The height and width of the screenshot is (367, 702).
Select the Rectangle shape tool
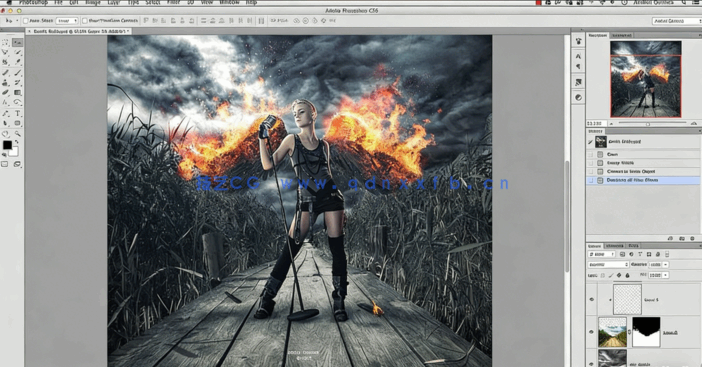[x=17, y=123]
